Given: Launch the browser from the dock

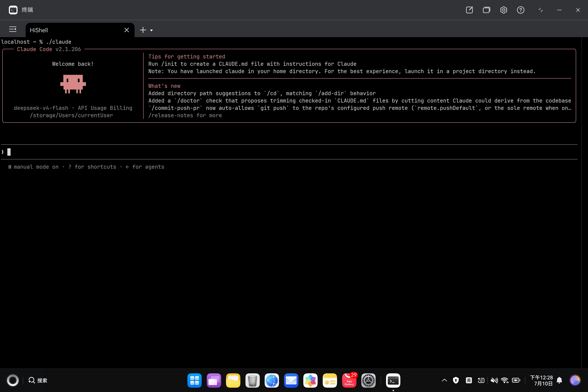Looking at the screenshot, I should pyautogui.click(x=272, y=381).
